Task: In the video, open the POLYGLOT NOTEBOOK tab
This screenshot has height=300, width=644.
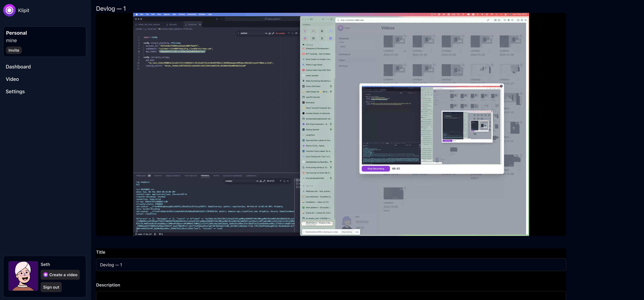Action: pos(232,176)
